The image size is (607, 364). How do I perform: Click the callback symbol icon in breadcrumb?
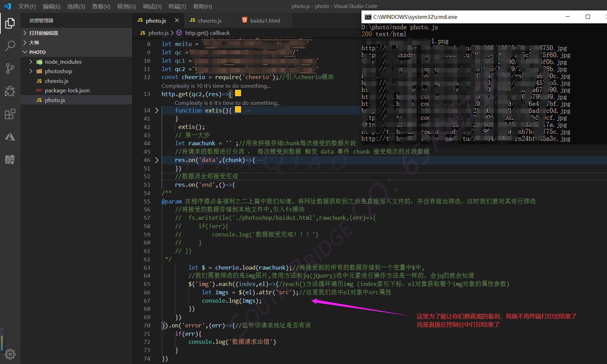pyautogui.click(x=179, y=33)
